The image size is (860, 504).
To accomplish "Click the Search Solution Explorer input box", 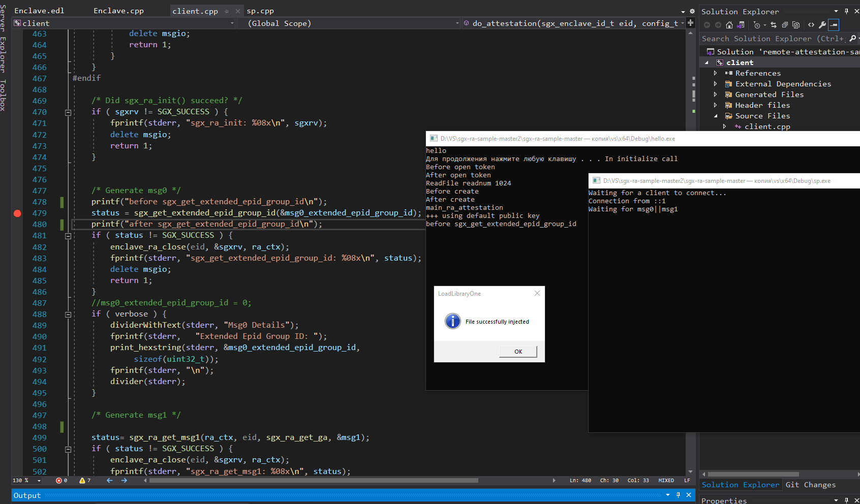I will coord(762,38).
